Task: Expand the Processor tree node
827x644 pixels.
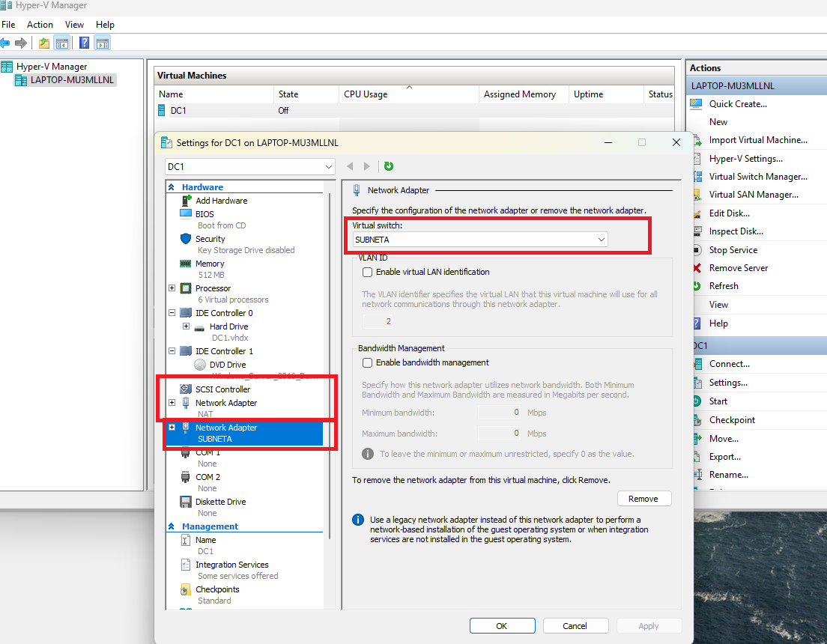Action: (x=172, y=288)
